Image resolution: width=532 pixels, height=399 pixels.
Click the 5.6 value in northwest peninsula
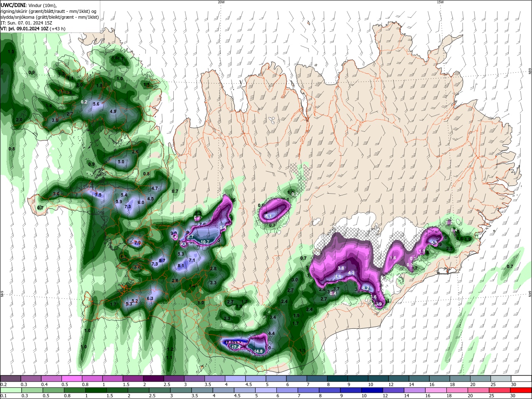tap(96, 104)
